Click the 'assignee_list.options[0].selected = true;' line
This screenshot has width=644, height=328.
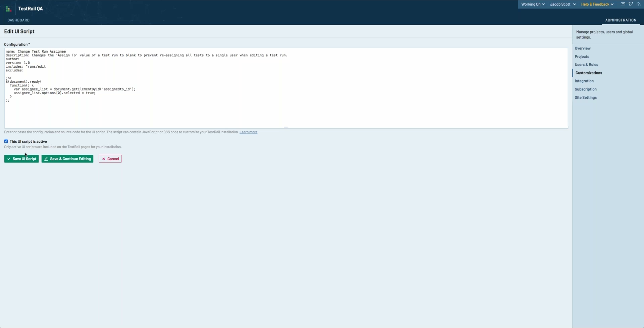tap(55, 93)
